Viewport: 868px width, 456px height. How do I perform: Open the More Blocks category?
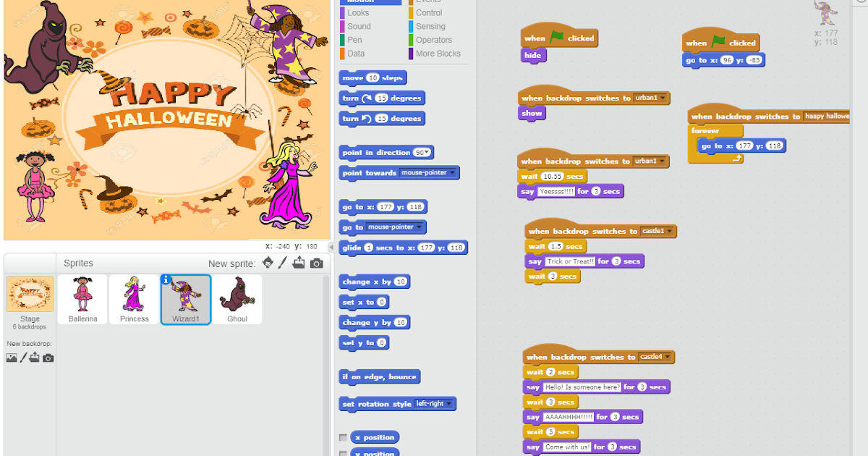438,54
